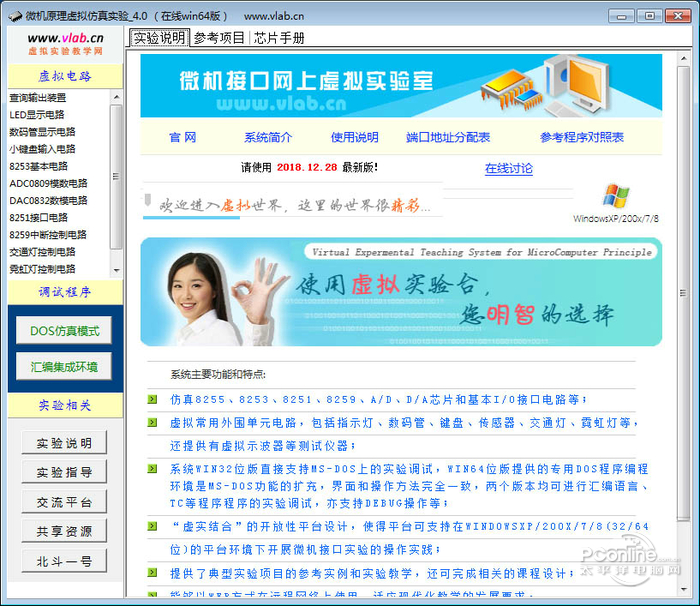This screenshot has height=606, width=700.
Task: Click the DOS仿真模式 button
Action: click(64, 330)
